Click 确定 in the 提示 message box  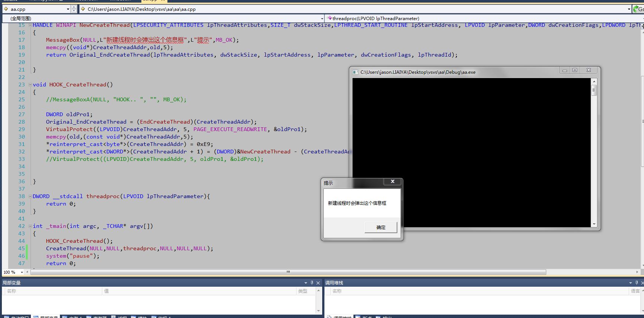[x=381, y=227]
